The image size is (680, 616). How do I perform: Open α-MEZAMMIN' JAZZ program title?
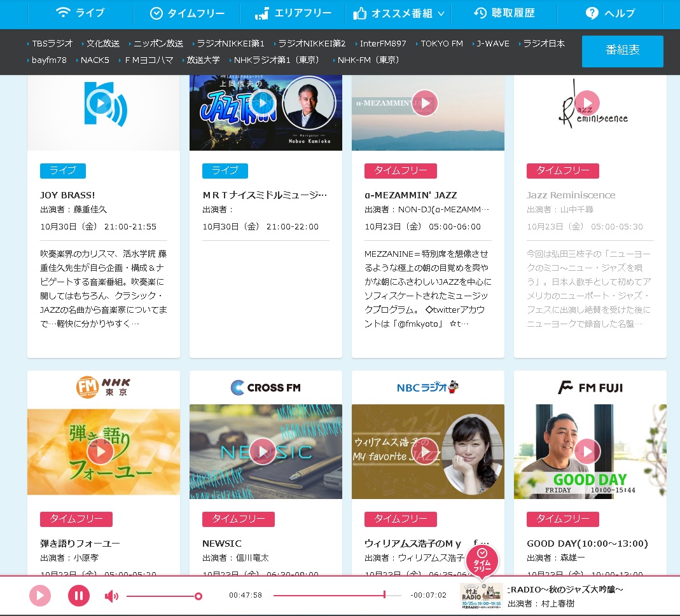pyautogui.click(x=411, y=195)
